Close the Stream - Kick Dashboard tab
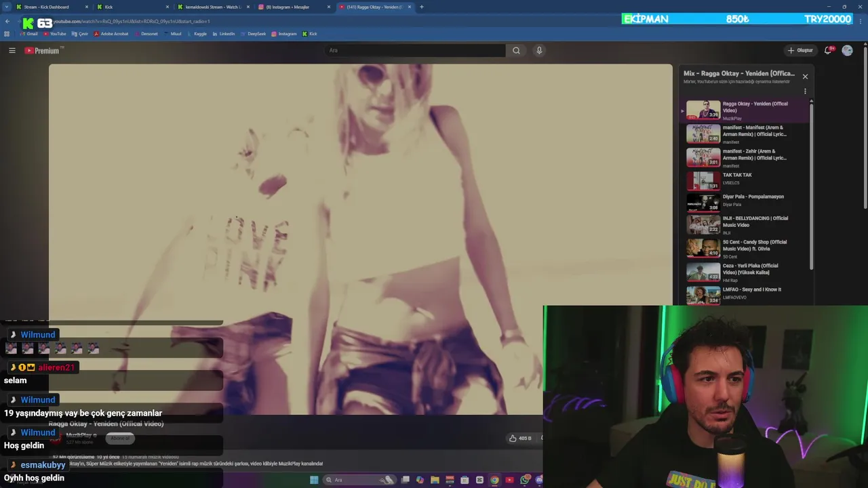The height and width of the screenshot is (488, 868). click(87, 7)
